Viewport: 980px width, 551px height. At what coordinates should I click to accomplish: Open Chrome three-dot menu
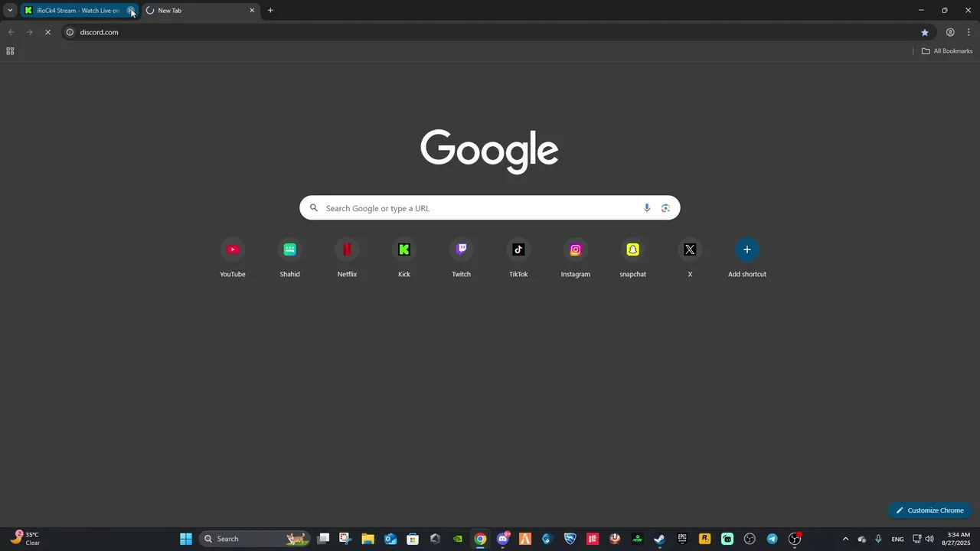(969, 32)
